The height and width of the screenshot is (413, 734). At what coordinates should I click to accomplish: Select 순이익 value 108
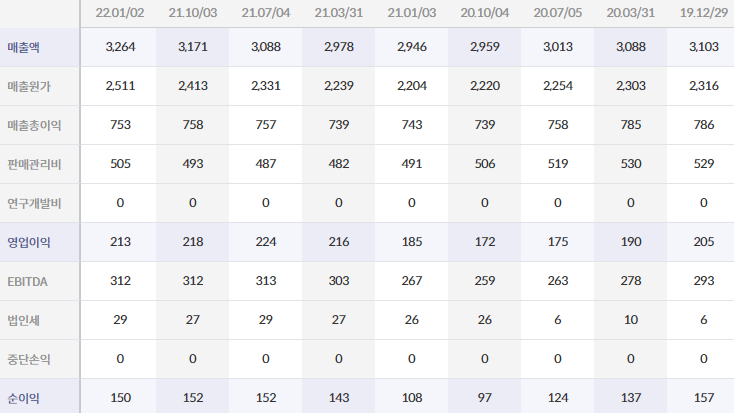pyautogui.click(x=412, y=398)
